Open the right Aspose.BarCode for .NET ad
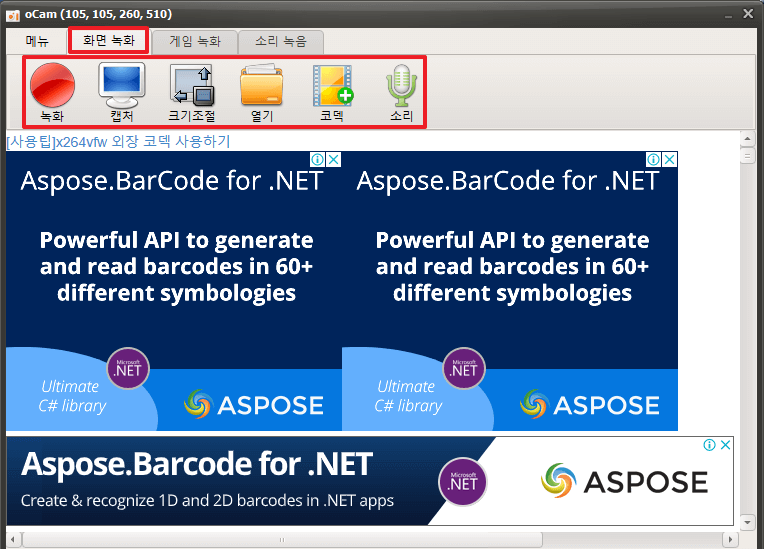764x549 pixels. point(510,291)
